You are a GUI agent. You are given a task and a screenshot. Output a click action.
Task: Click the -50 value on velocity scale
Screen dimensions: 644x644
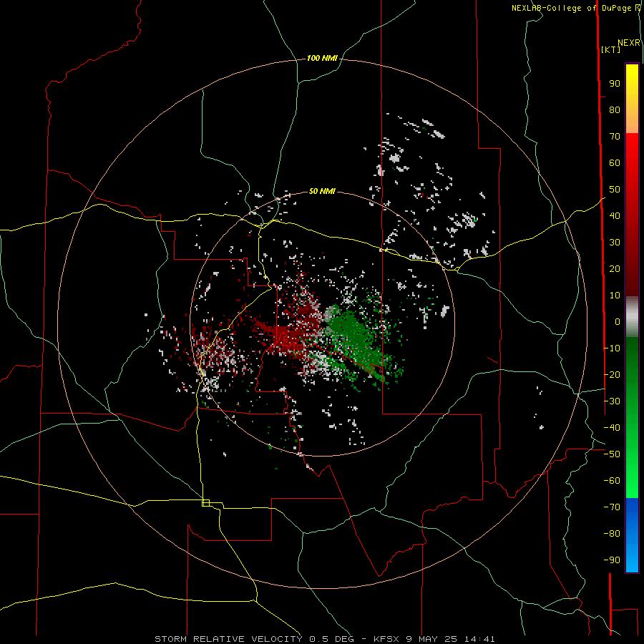tap(612, 454)
